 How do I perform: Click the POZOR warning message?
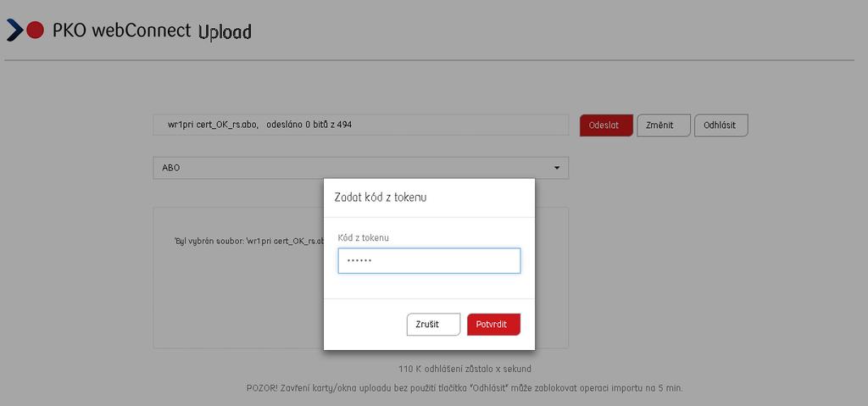(465, 388)
